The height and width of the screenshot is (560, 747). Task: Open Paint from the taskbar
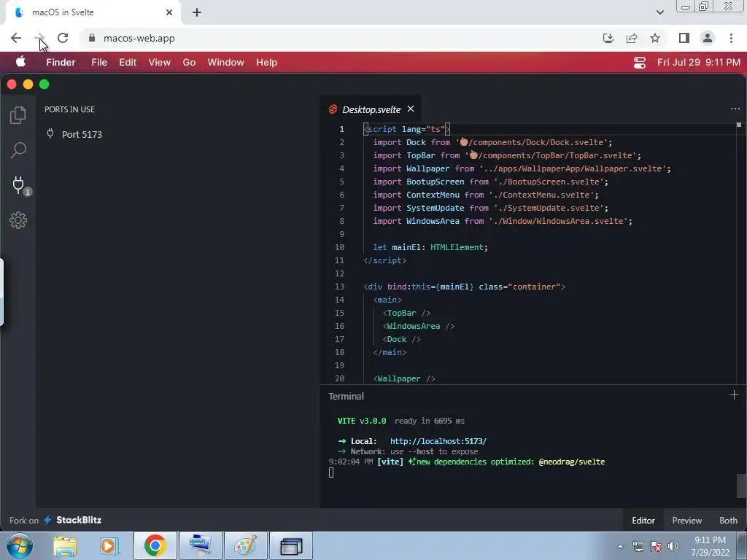pos(245,545)
